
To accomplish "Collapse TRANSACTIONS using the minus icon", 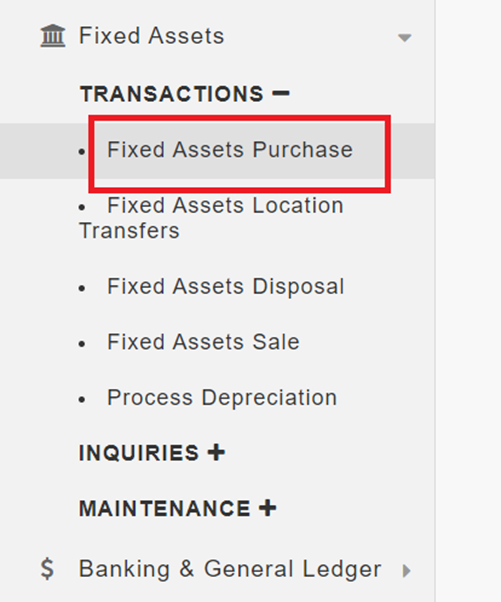I will tap(281, 93).
